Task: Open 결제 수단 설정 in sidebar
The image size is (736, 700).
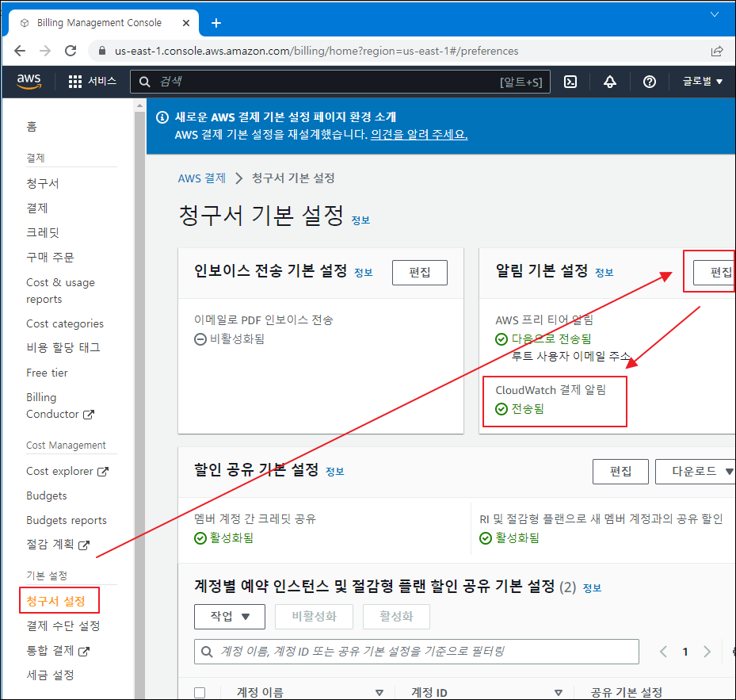Action: [x=63, y=625]
